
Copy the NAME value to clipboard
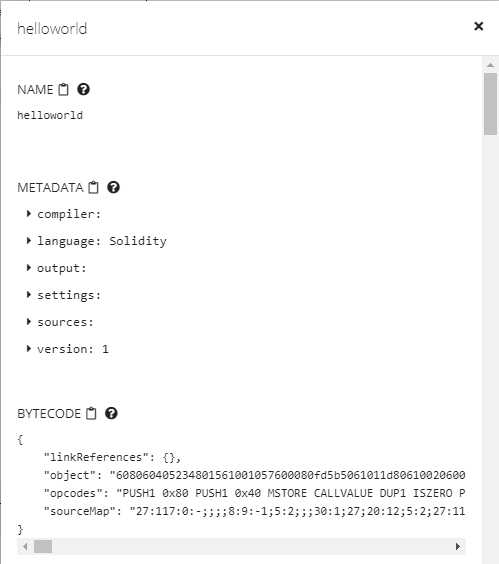[63, 89]
